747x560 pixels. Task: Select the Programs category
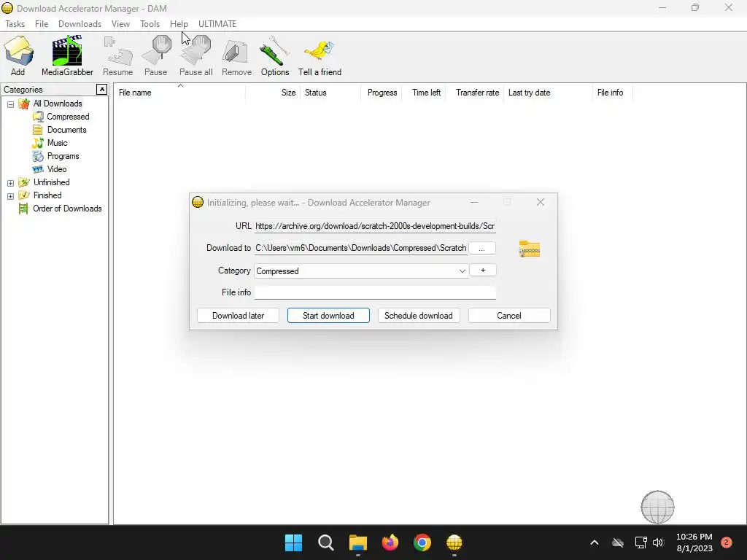[x=63, y=156]
